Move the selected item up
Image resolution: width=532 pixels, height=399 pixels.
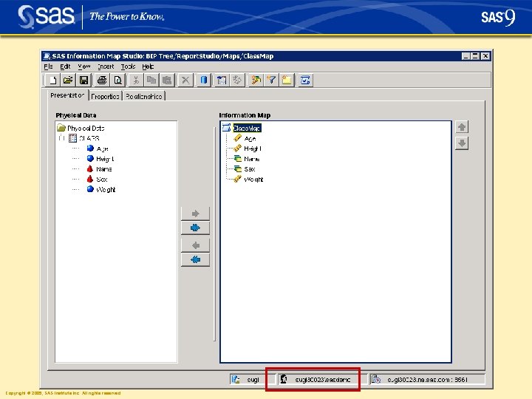click(462, 127)
